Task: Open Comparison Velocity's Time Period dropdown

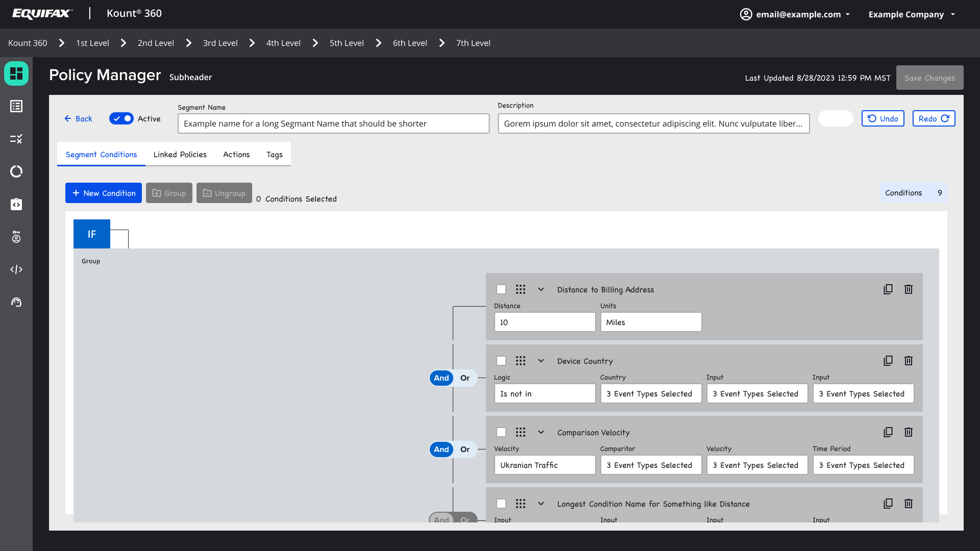Action: pos(863,465)
